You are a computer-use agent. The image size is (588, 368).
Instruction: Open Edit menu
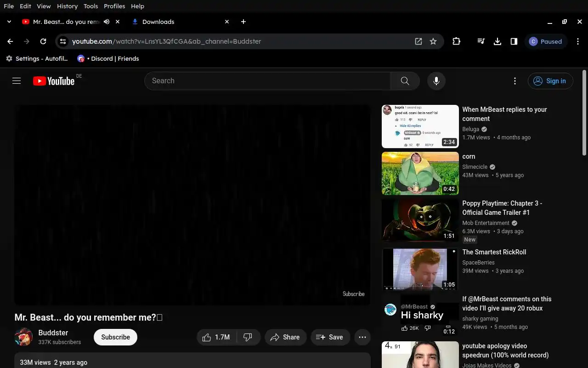click(x=25, y=6)
